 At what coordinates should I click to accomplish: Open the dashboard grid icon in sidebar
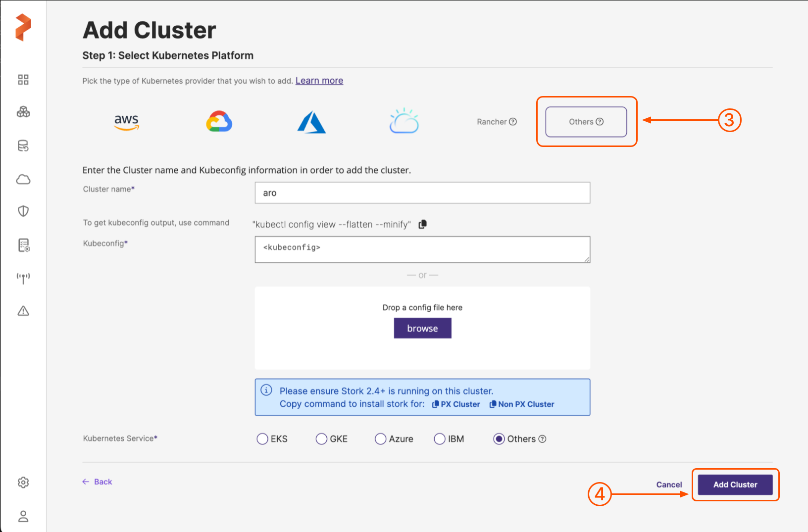pyautogui.click(x=23, y=80)
